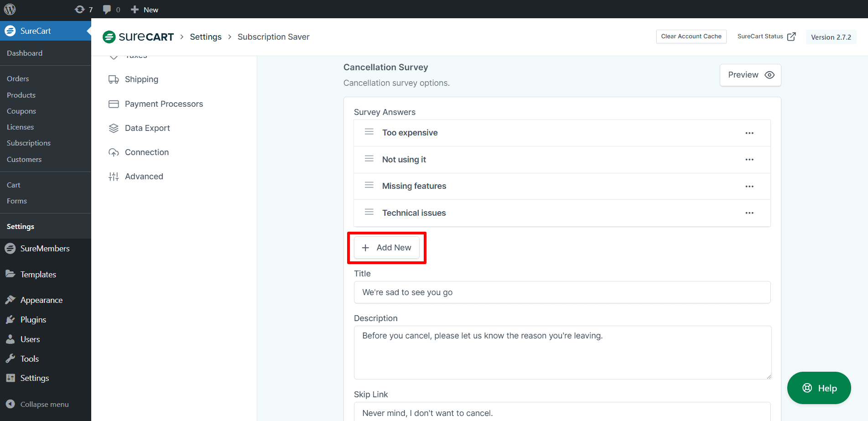Click the SureCart logo icon in sidebar
Screen dimensions: 868x421
coord(10,31)
